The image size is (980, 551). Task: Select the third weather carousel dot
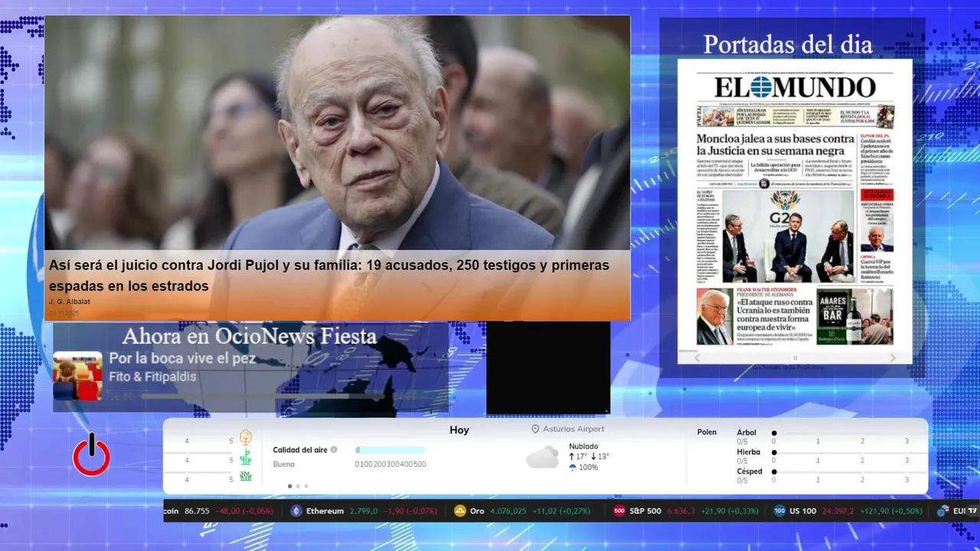pyautogui.click(x=306, y=486)
